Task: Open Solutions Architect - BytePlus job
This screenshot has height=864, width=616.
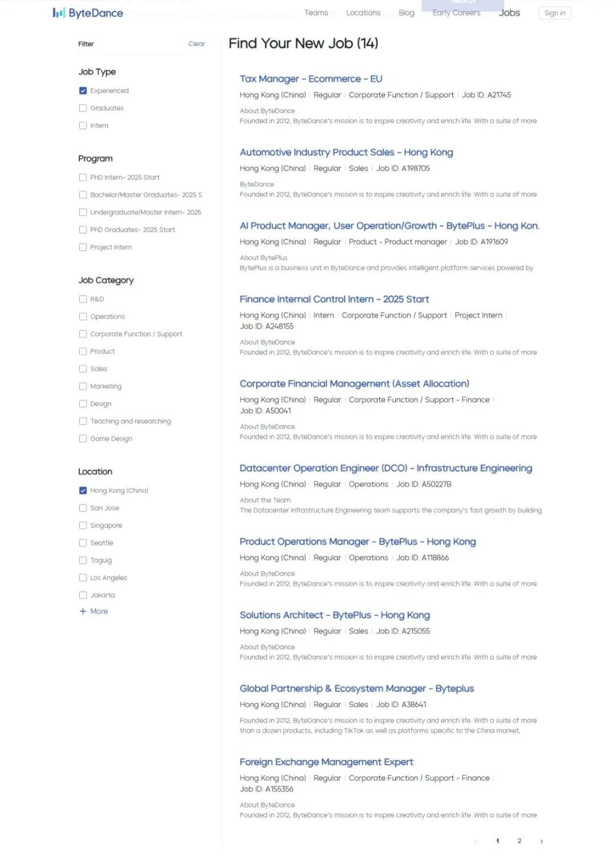Action: [x=335, y=615]
